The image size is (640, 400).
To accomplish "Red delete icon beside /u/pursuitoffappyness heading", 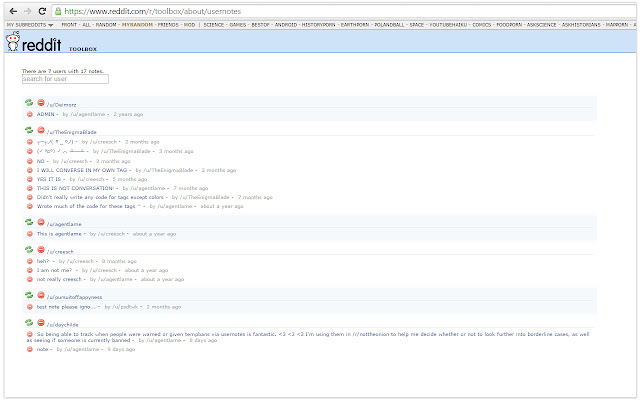I will [41, 295].
